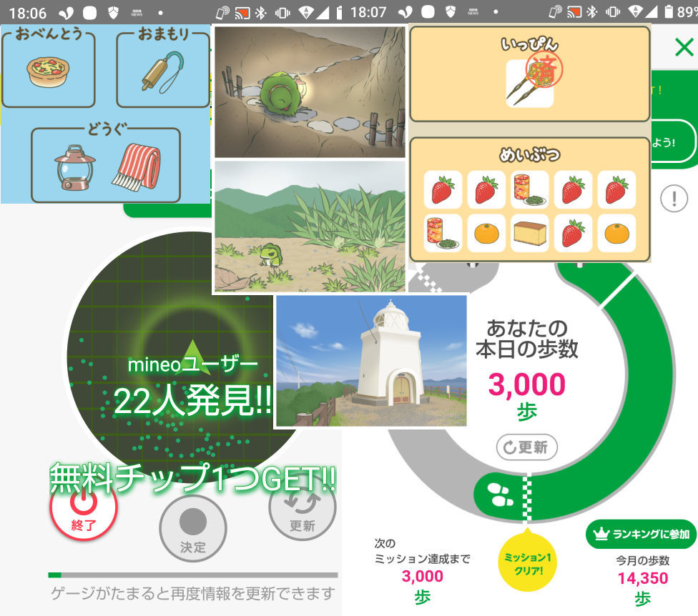Tap the red 終了 power button

pyautogui.click(x=83, y=507)
